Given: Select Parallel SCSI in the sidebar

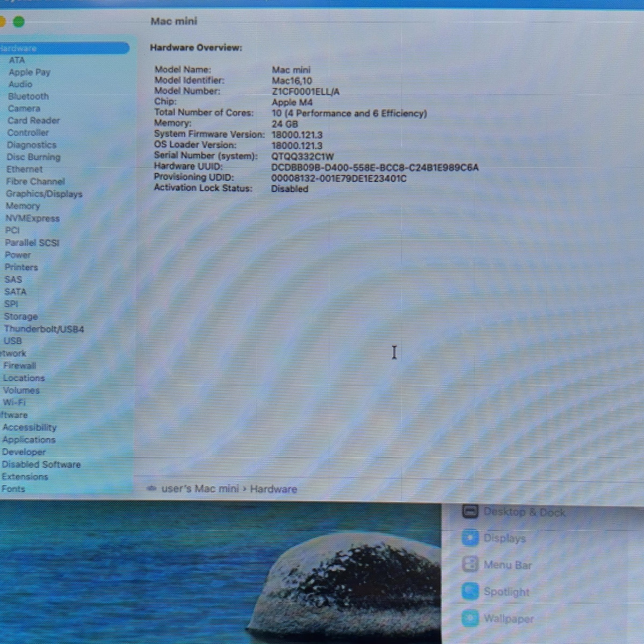Looking at the screenshot, I should coord(32,243).
